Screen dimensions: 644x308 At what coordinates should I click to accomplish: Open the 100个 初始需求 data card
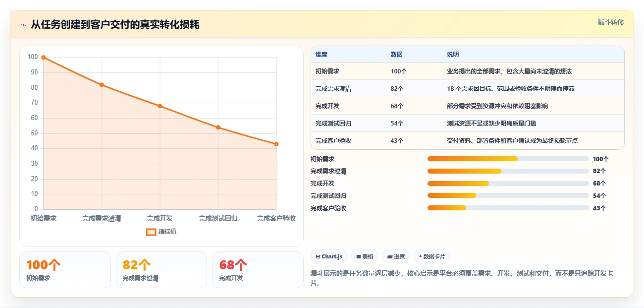click(65, 270)
